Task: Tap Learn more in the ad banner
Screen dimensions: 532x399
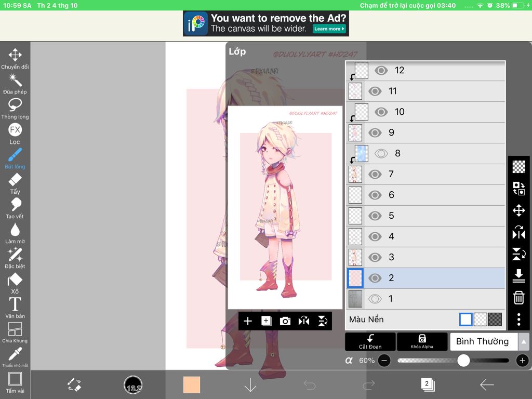Action: tap(329, 29)
